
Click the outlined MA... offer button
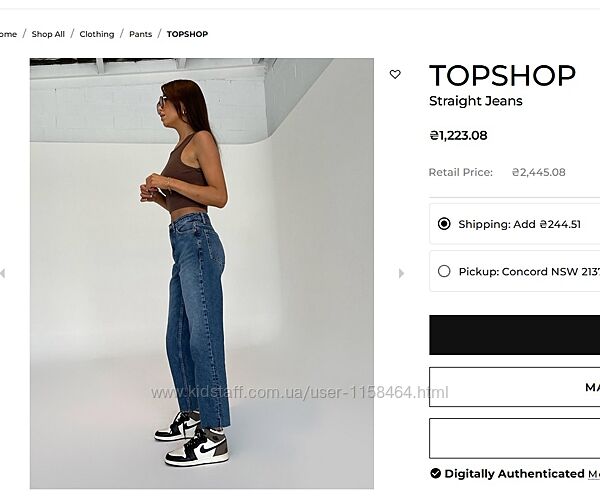click(x=514, y=387)
